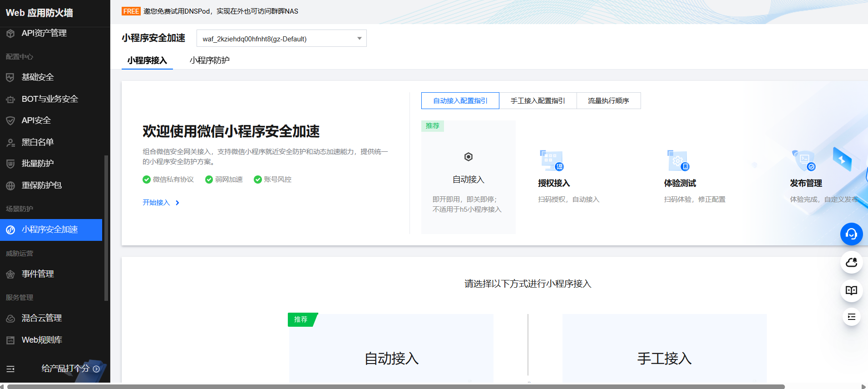Click the horizontal scrollbar at the bottom
This screenshot has height=389, width=868.
click(396, 387)
